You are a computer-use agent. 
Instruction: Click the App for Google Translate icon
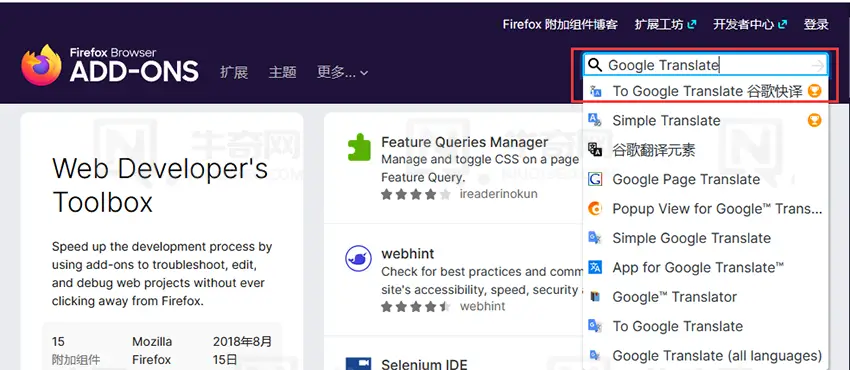click(595, 267)
